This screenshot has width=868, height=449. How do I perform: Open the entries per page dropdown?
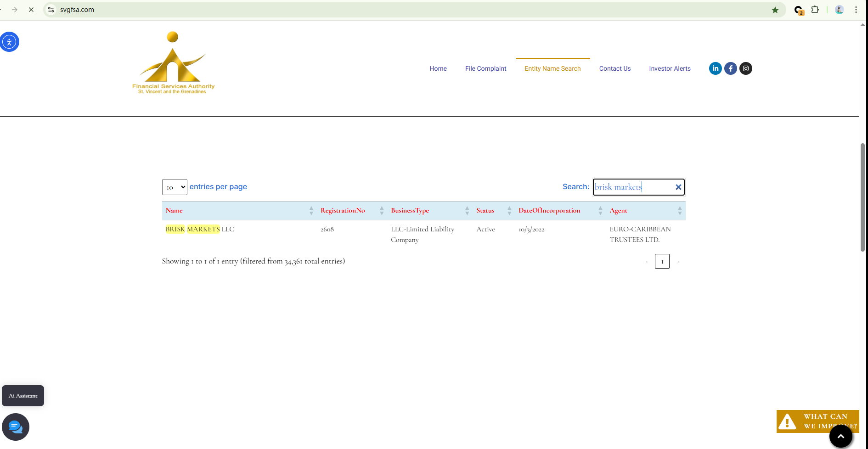[175, 187]
